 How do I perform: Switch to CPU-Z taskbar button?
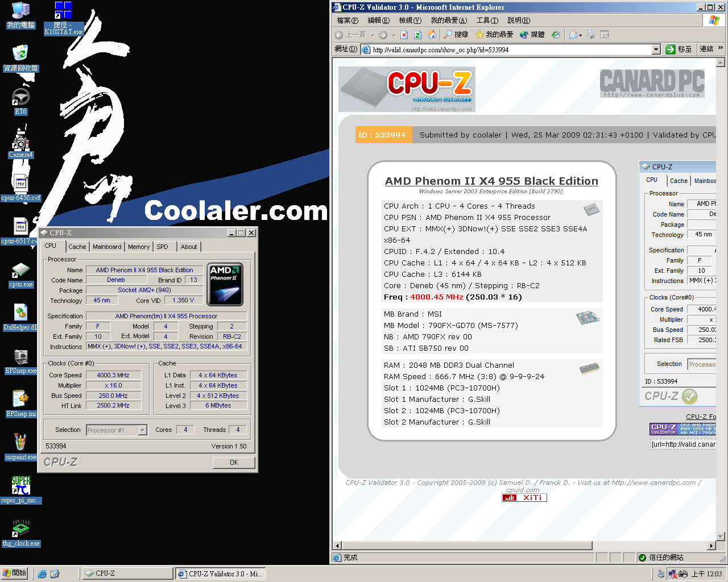click(x=128, y=573)
